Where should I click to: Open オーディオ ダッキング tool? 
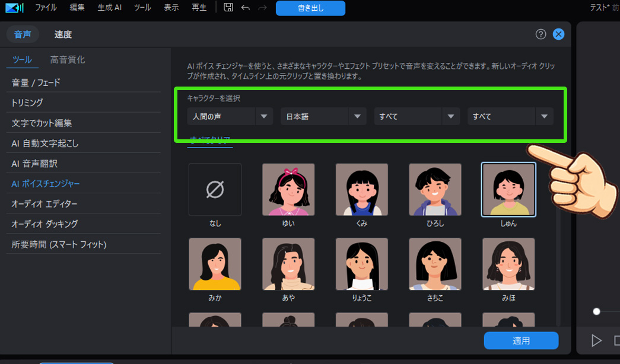click(x=84, y=224)
